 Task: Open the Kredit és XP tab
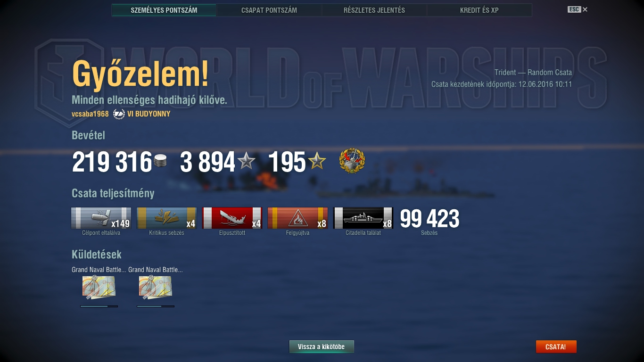(479, 10)
